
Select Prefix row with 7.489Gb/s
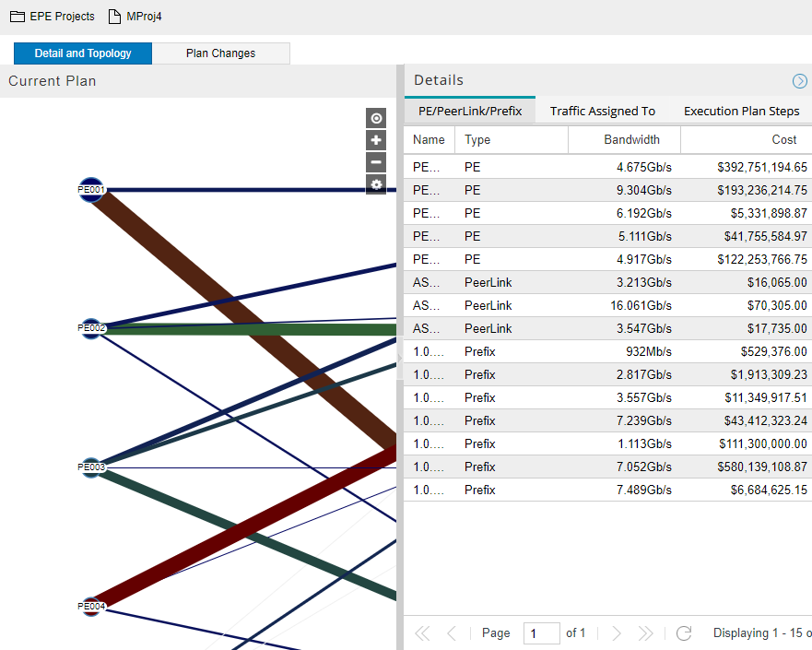[x=608, y=490]
